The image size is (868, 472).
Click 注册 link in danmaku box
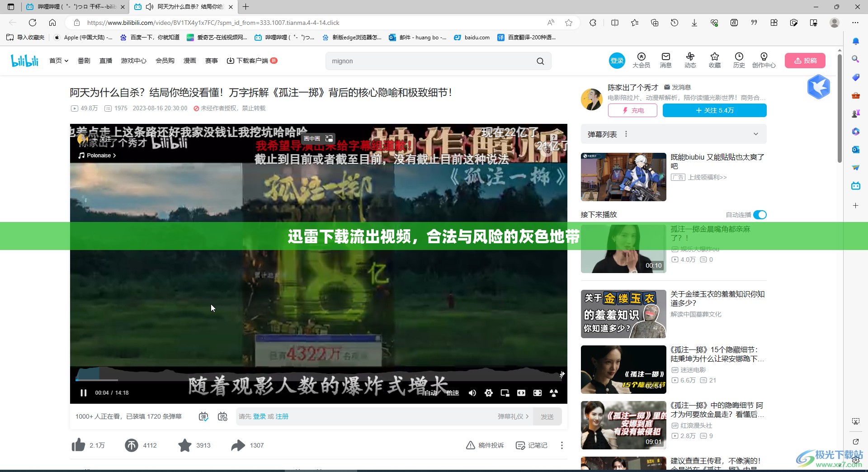[282, 416]
